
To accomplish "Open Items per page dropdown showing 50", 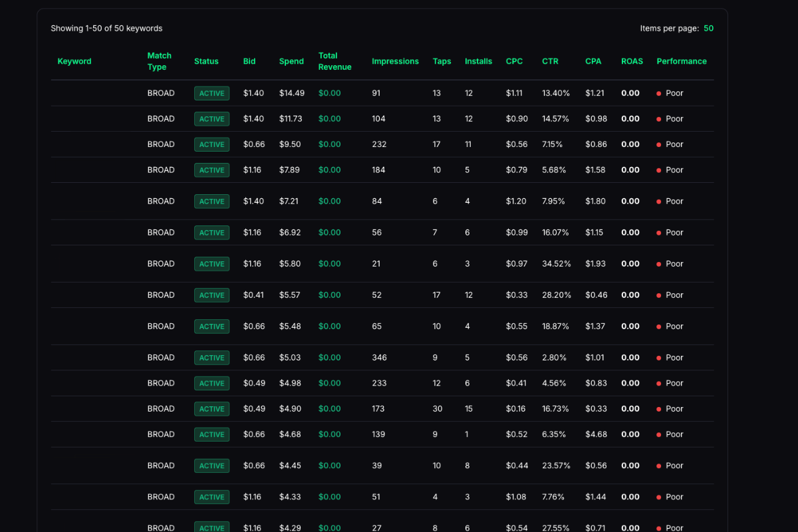I will tap(708, 29).
